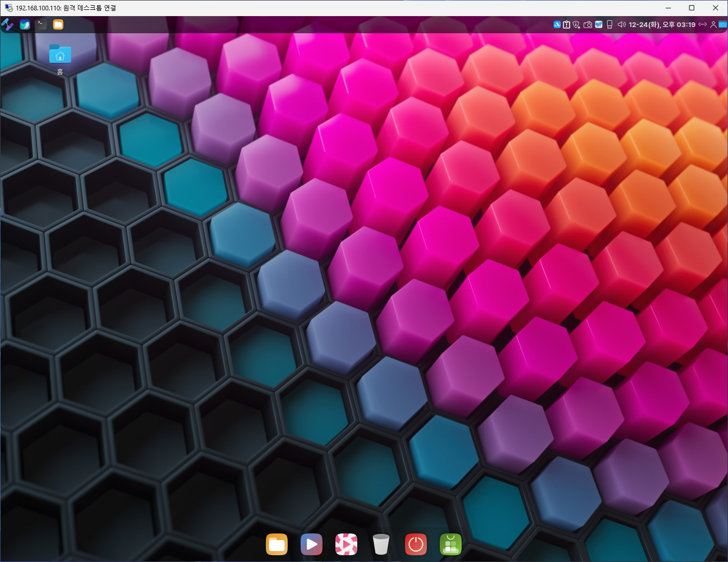Minimize the remote desktop connection window
The height and width of the screenshot is (562, 728).
668,8
